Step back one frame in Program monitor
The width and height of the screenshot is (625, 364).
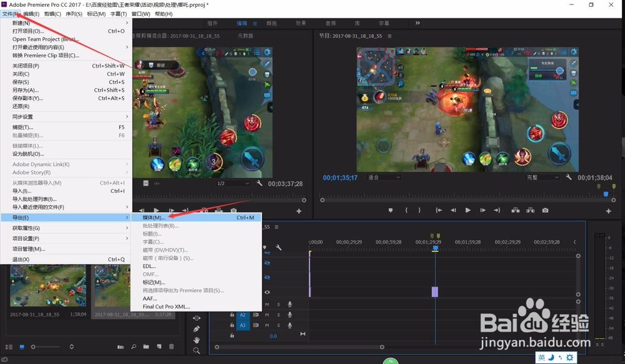(453, 210)
